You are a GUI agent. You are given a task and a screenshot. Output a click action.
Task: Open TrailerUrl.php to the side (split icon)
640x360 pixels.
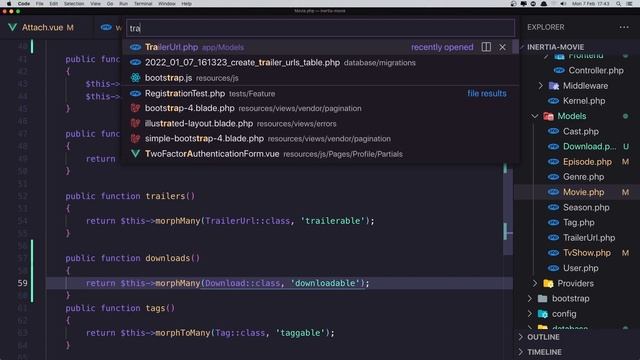(486, 47)
